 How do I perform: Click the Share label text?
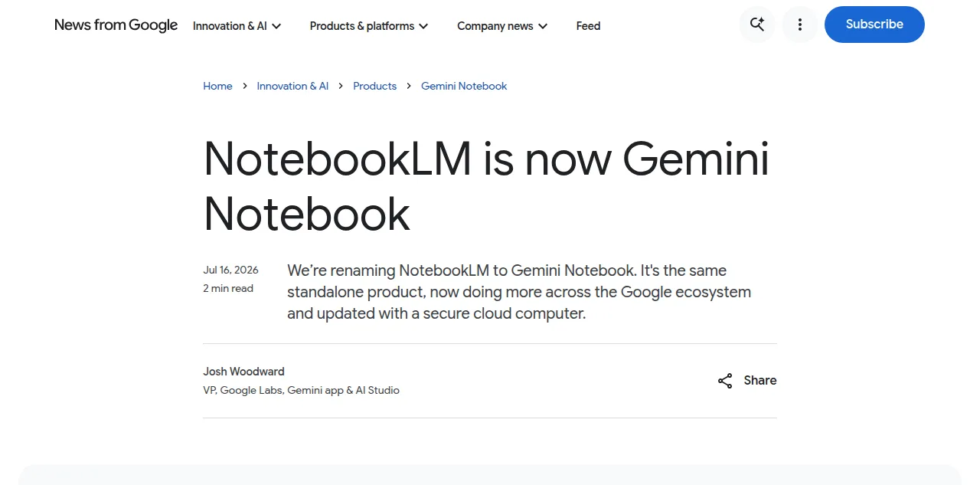[x=759, y=381]
